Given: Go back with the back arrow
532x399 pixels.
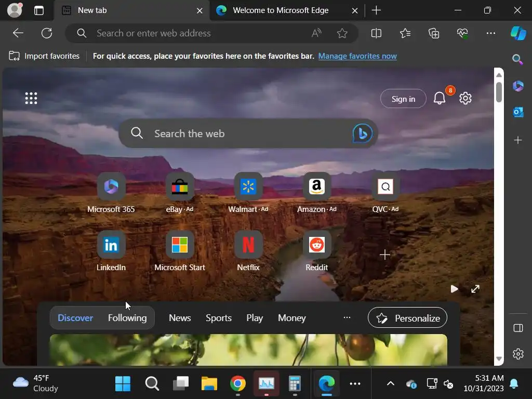Looking at the screenshot, I should coord(18,33).
